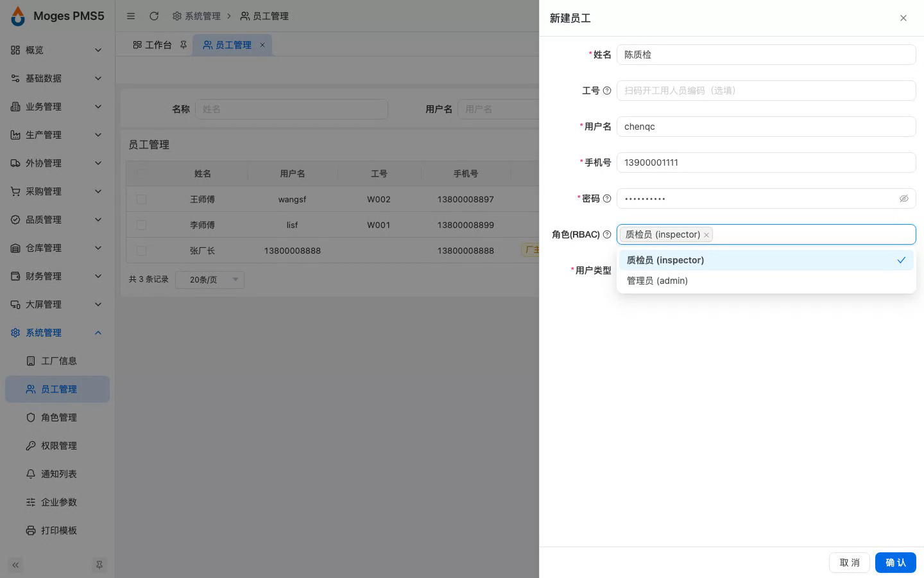The height and width of the screenshot is (578, 924).
Task: Expand the 品质管理 sidebar menu
Action: [58, 220]
